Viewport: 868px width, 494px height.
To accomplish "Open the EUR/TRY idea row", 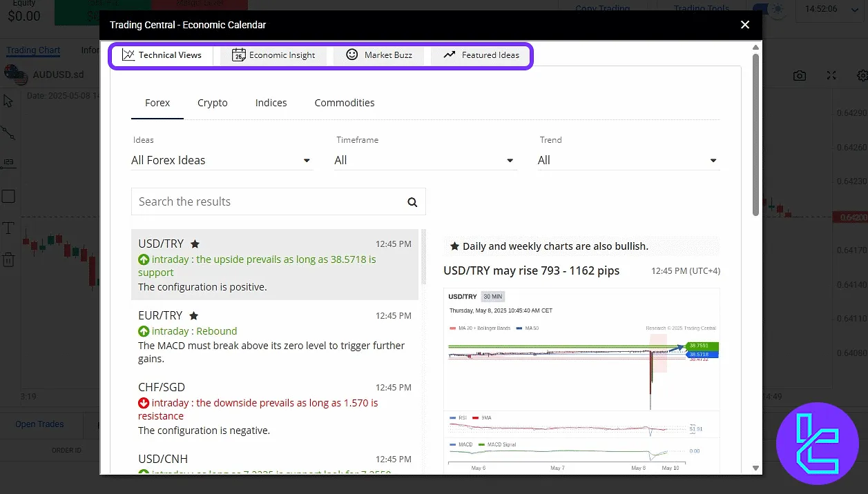I will tap(275, 337).
